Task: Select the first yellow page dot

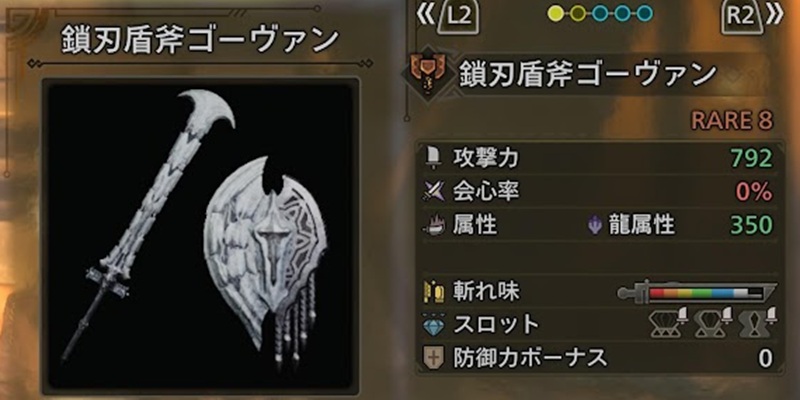Action: click(x=556, y=13)
